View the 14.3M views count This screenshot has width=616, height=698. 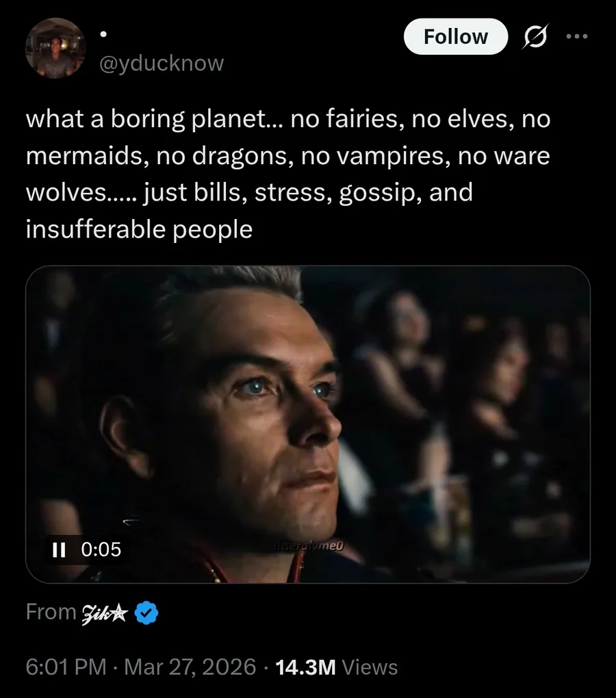(305, 667)
